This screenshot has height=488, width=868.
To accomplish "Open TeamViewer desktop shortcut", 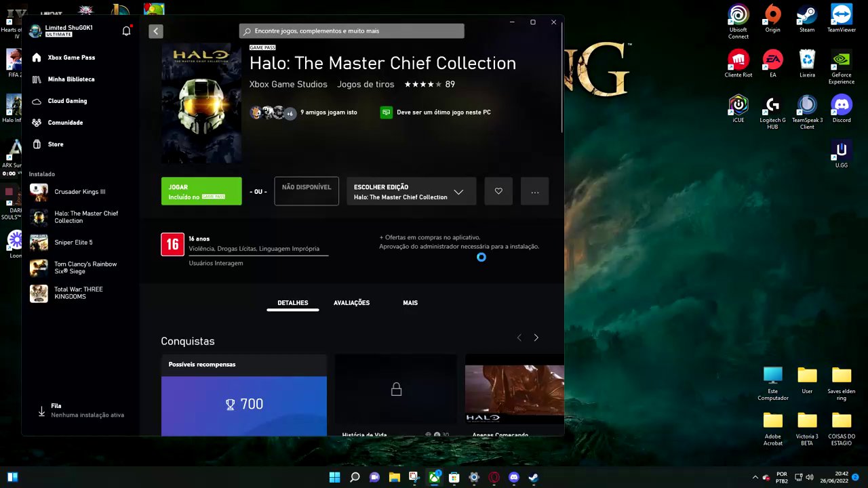I will coord(842,18).
